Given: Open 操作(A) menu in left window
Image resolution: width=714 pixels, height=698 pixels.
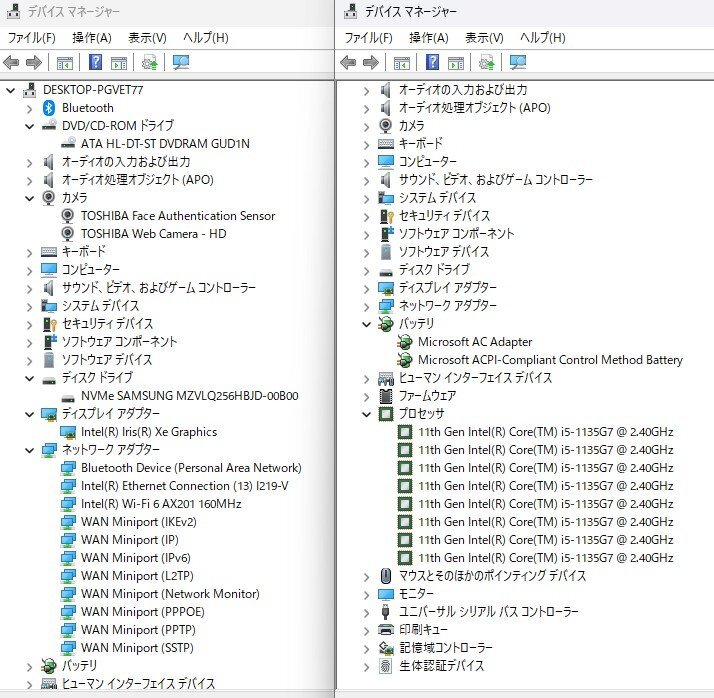Looking at the screenshot, I should pos(92,38).
